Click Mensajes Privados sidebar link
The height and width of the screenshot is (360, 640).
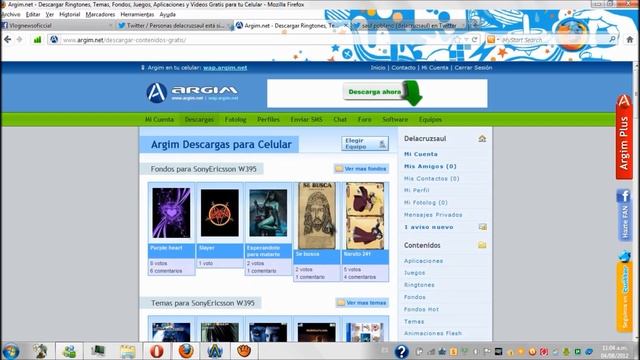[x=433, y=215]
